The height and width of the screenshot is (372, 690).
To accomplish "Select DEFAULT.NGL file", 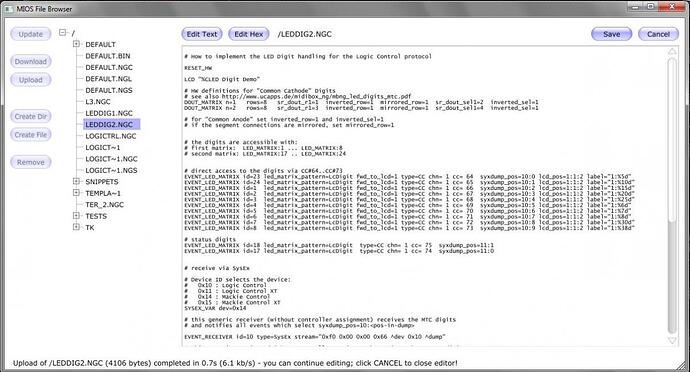I will pyautogui.click(x=108, y=79).
